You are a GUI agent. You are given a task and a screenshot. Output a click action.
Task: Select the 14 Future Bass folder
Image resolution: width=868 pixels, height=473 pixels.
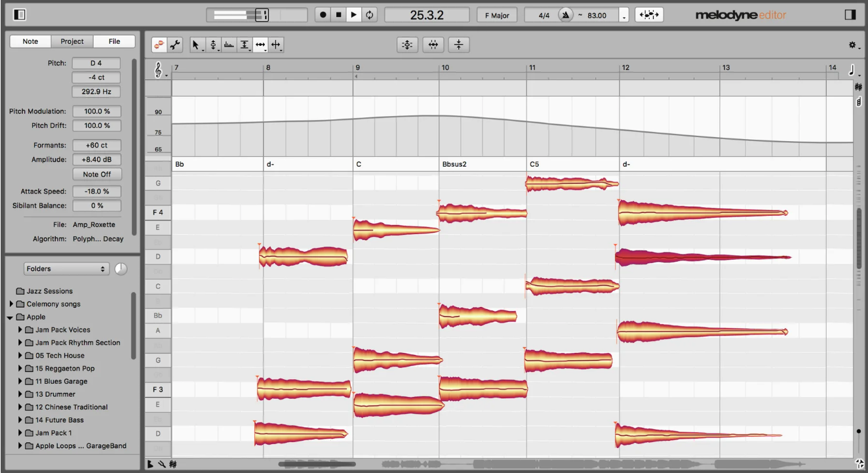point(54,420)
